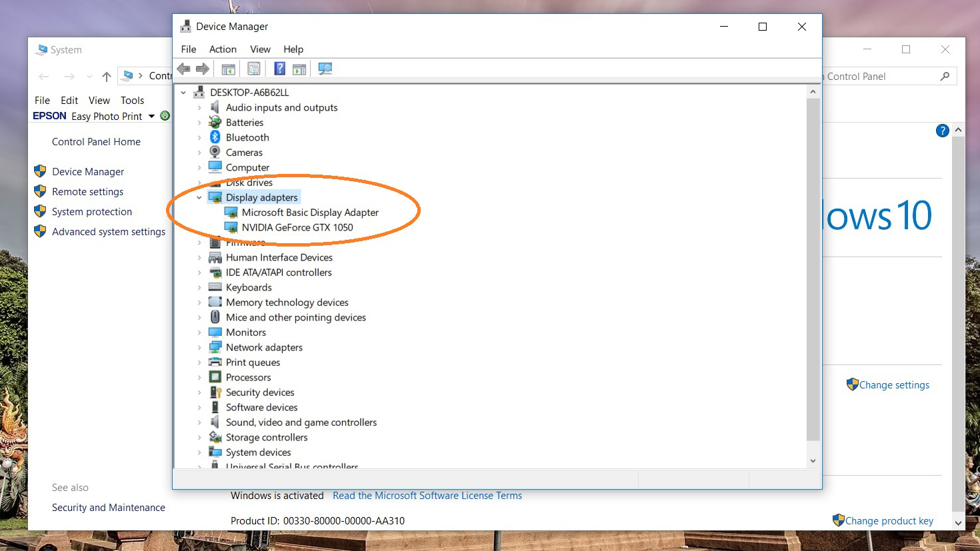Open Security and Maintenance link

[109, 508]
